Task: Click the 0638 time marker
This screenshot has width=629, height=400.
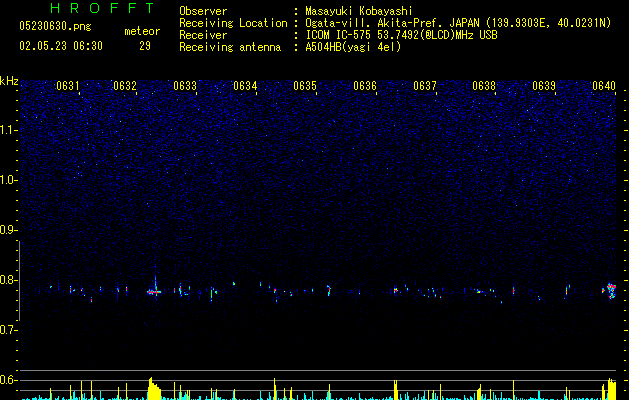Action: pos(484,86)
